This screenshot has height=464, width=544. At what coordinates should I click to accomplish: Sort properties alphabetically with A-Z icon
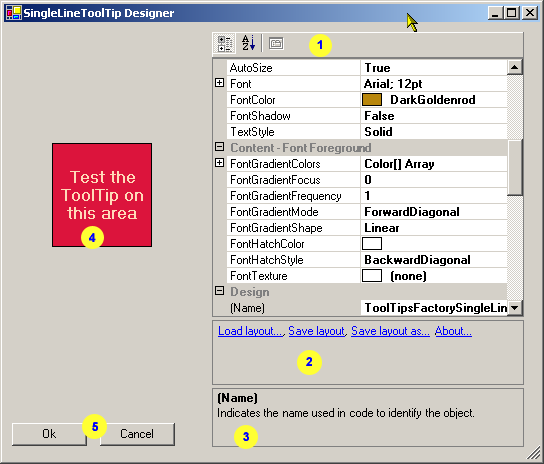(x=248, y=43)
